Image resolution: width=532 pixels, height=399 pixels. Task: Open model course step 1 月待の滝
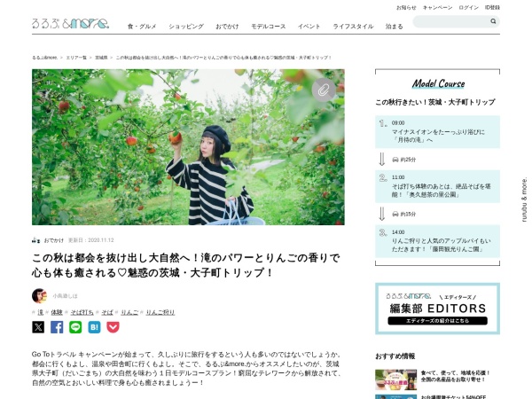pos(437,131)
